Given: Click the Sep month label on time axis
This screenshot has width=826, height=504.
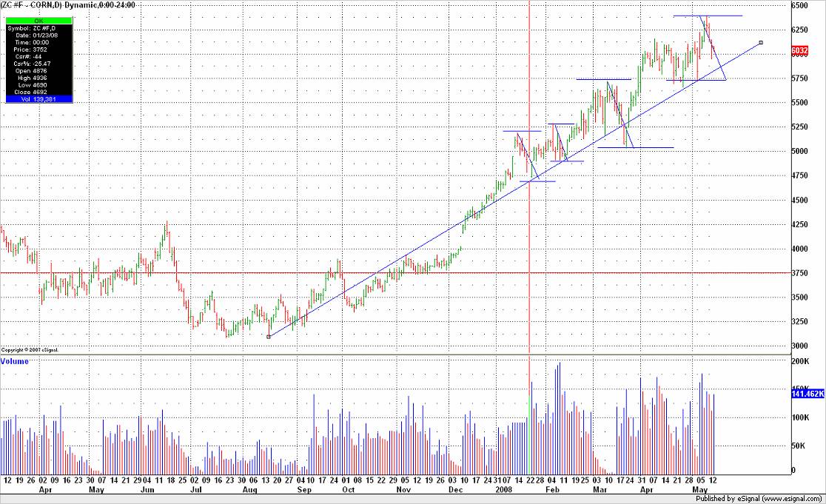Looking at the screenshot, I should click(x=303, y=489).
